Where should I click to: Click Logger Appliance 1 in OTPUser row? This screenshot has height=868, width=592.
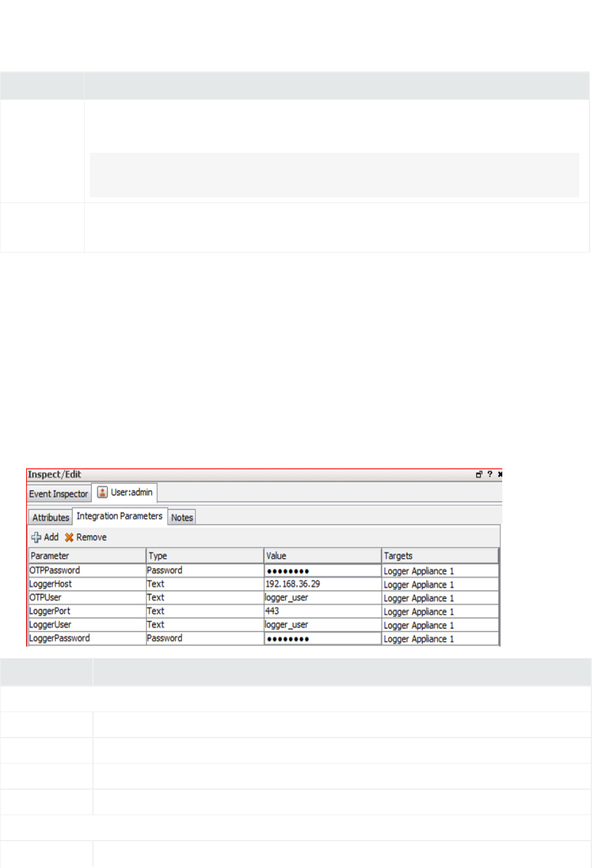440,598
